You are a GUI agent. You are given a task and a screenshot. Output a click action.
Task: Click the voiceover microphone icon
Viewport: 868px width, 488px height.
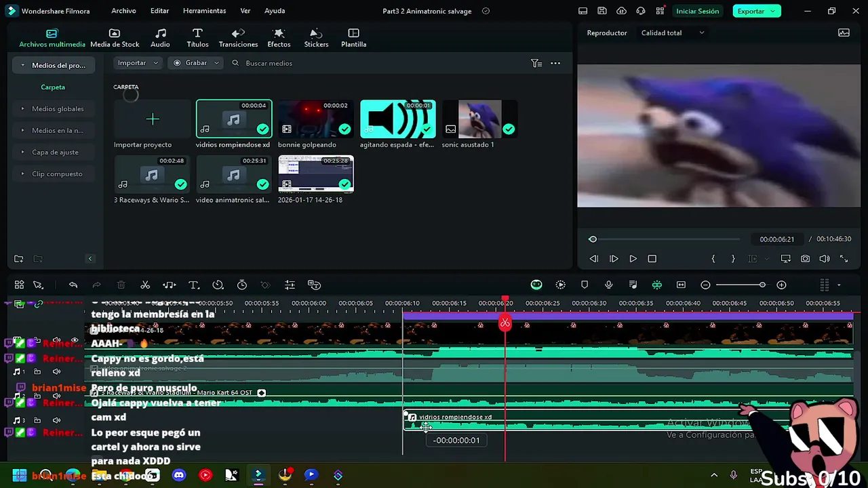coord(608,285)
